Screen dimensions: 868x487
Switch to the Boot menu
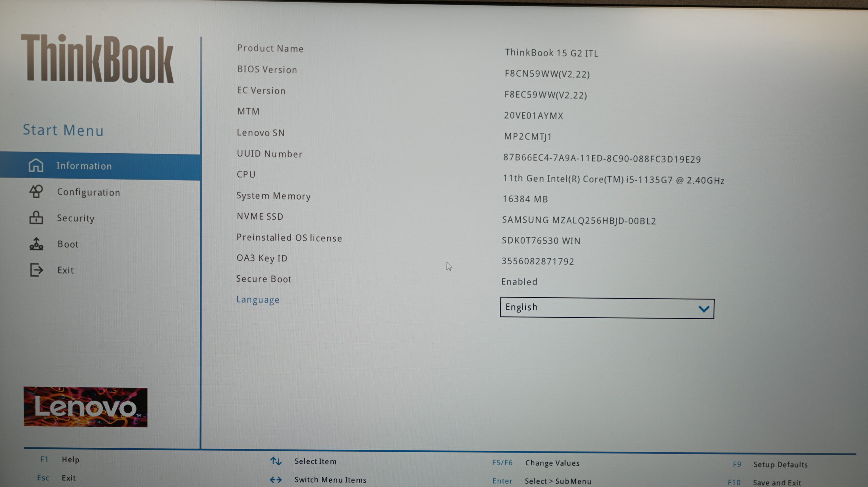coord(68,244)
